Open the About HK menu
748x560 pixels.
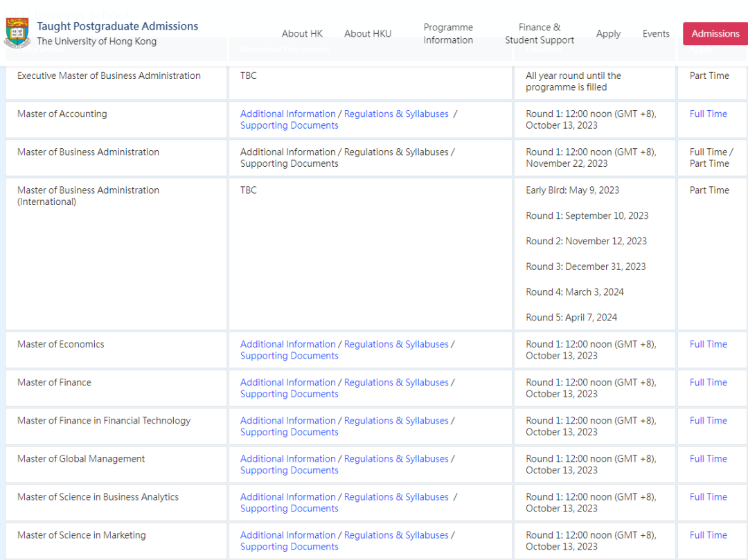tap(302, 34)
